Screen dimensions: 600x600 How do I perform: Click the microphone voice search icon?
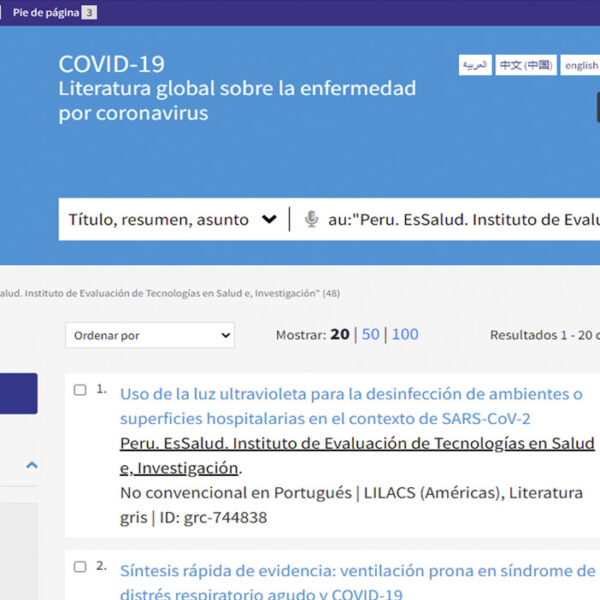click(311, 219)
